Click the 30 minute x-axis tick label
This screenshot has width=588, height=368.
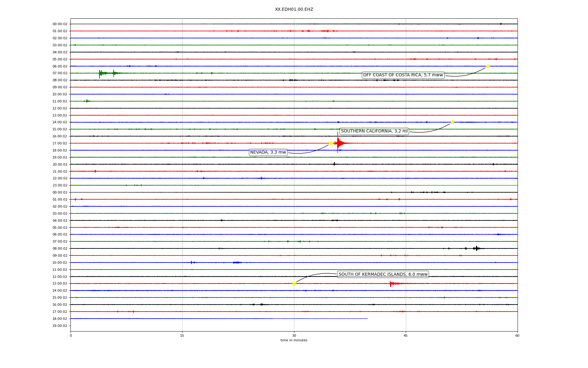294,335
